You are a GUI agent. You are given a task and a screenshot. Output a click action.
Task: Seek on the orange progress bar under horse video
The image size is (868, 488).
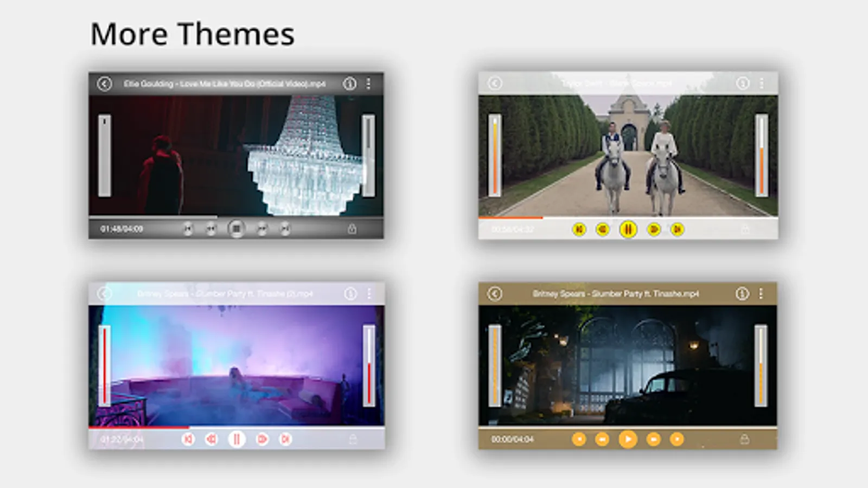point(628,217)
